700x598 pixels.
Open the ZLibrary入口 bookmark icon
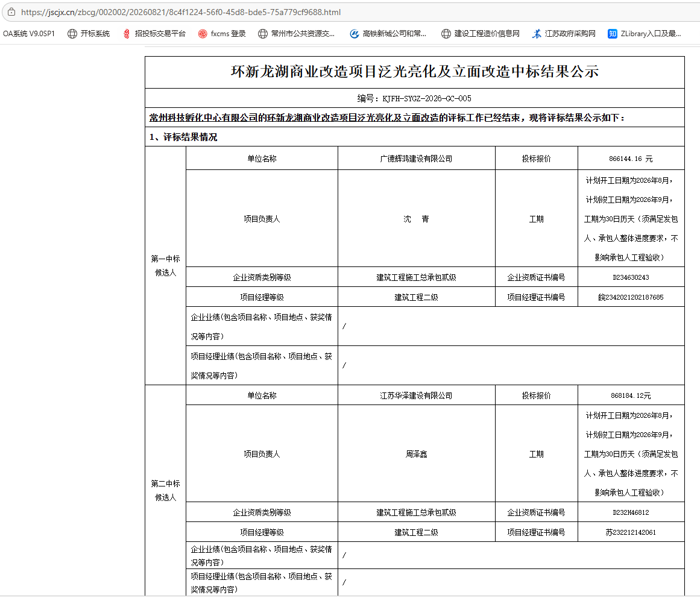(x=613, y=34)
